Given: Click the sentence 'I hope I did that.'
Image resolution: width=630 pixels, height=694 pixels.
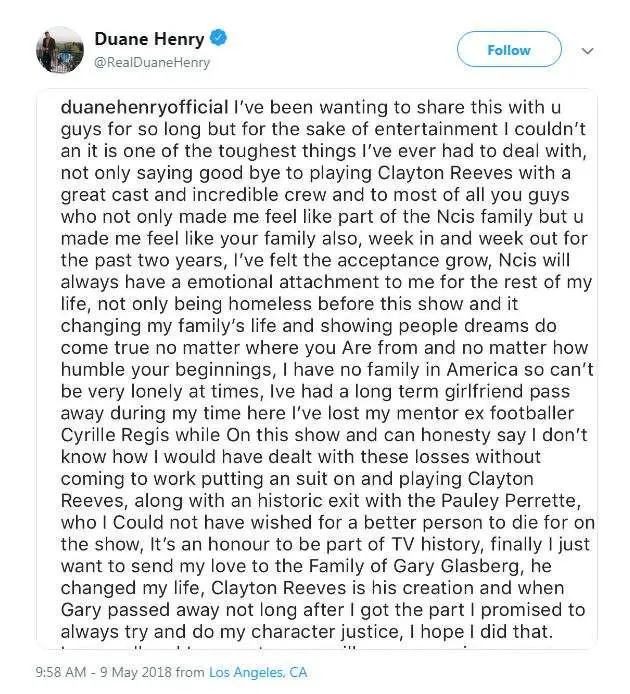Looking at the screenshot, I should coord(481,632).
